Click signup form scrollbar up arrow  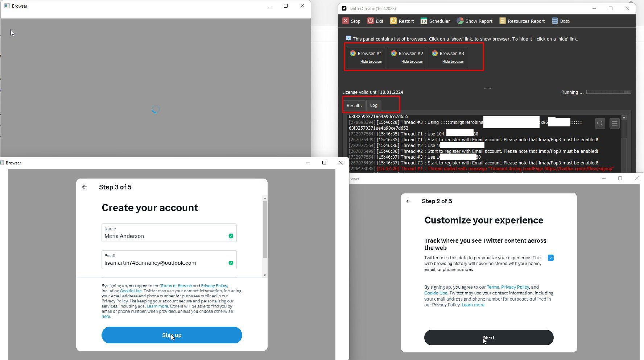265,198
